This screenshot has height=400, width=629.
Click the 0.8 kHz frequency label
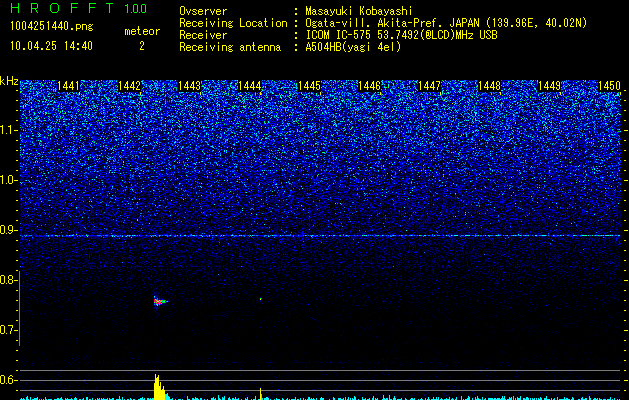point(8,280)
